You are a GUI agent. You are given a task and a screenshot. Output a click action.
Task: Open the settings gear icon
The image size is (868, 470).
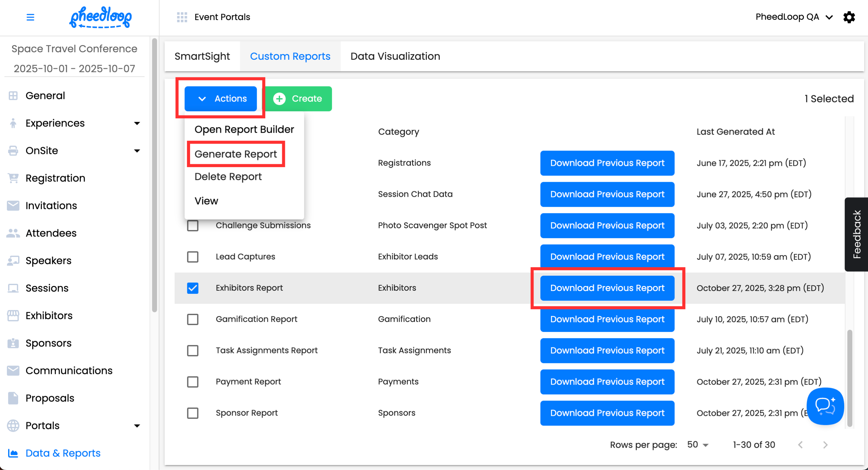pos(849,17)
